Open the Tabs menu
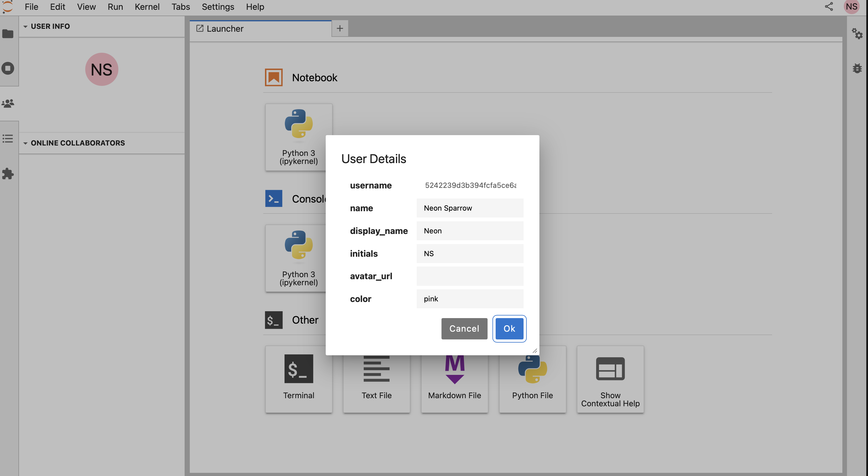This screenshot has height=476, width=868. pos(181,7)
